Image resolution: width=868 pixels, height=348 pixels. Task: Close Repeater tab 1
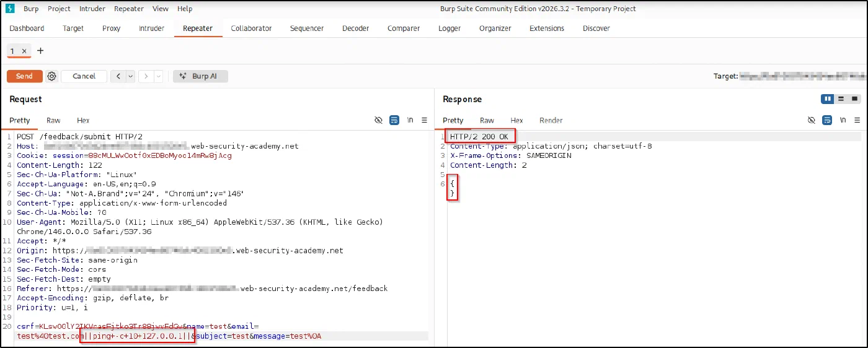[24, 51]
